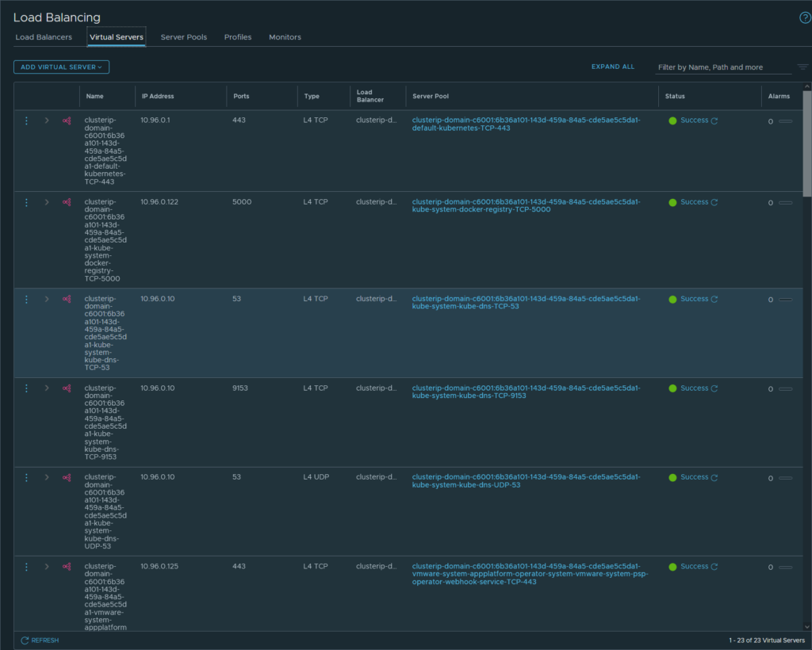
Task: Click the Expand All button
Action: pos(613,67)
